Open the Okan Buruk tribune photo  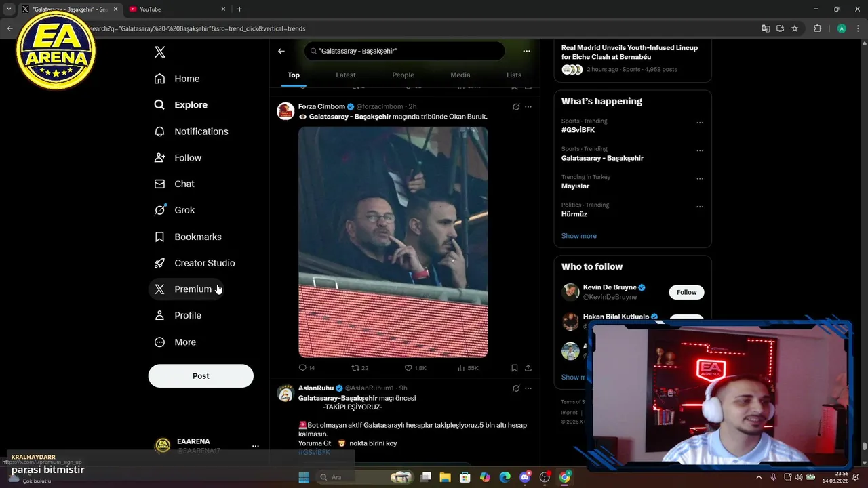point(393,242)
